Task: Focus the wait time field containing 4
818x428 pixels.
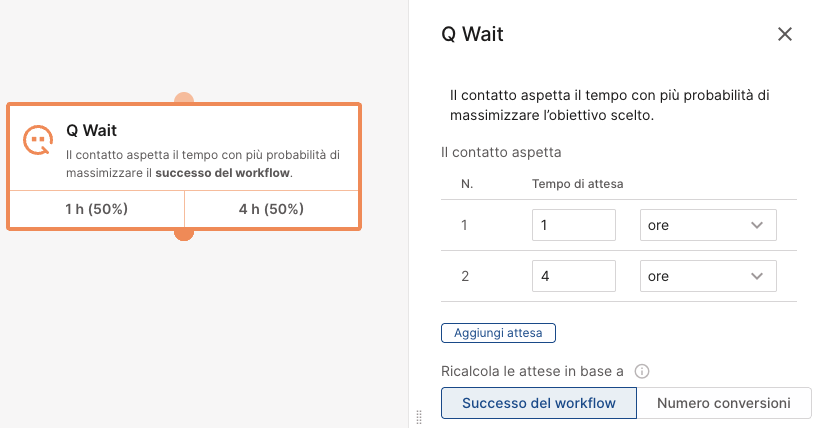Action: tap(574, 276)
